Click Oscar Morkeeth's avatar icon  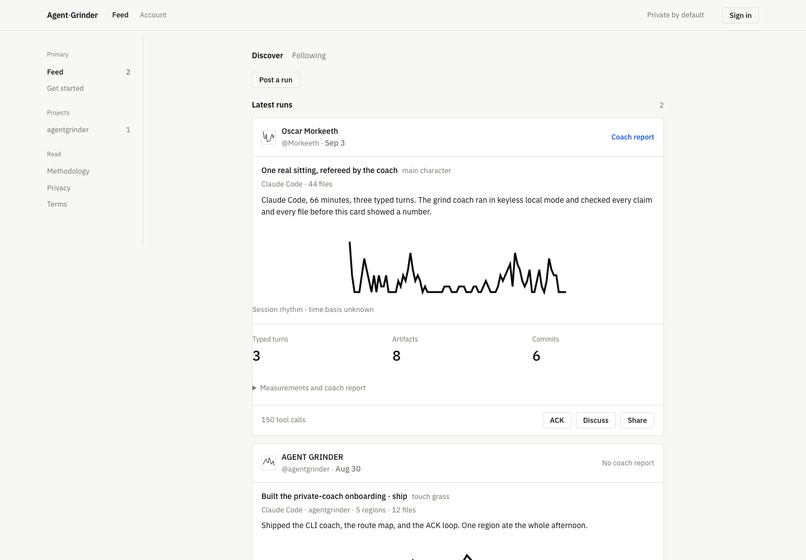(x=268, y=137)
